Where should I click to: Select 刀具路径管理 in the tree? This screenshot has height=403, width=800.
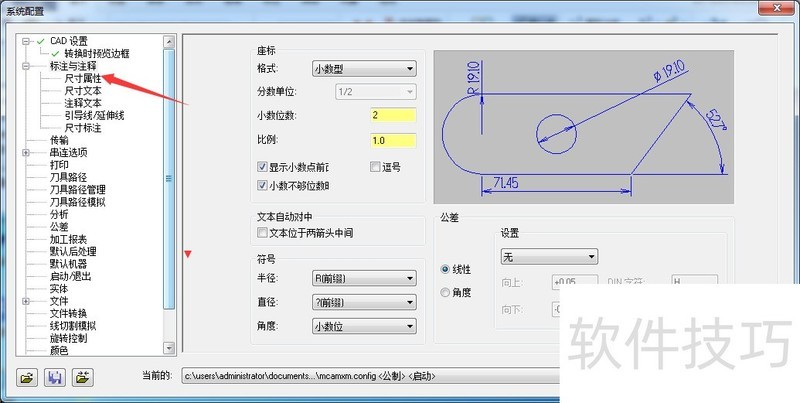78,190
